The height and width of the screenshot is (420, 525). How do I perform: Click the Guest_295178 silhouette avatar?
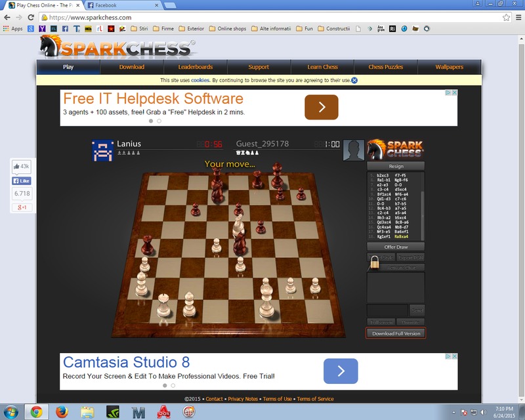pyautogui.click(x=354, y=150)
